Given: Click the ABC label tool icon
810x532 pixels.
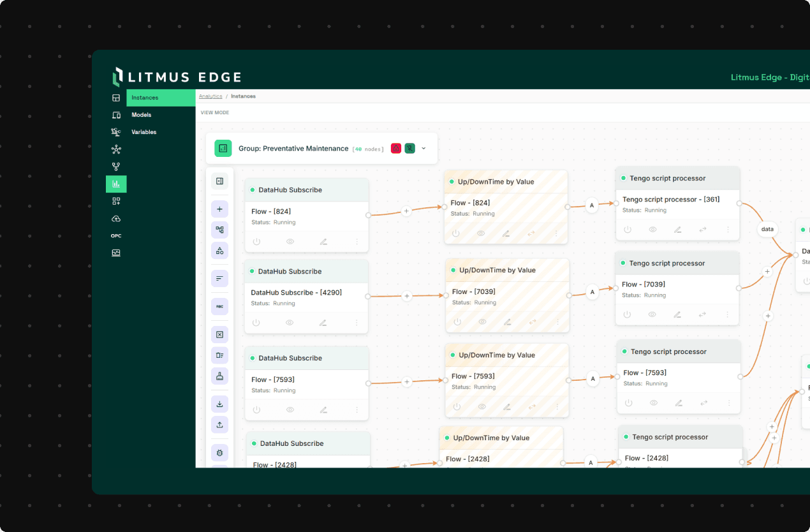Looking at the screenshot, I should (219, 307).
